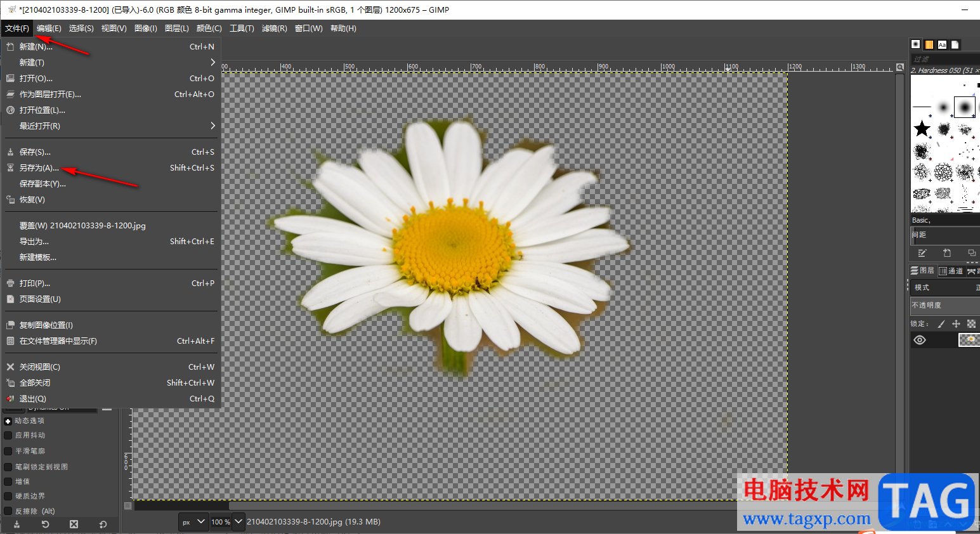This screenshot has height=534, width=980.
Task: Open the Patterns tab icon
Action: (x=929, y=44)
